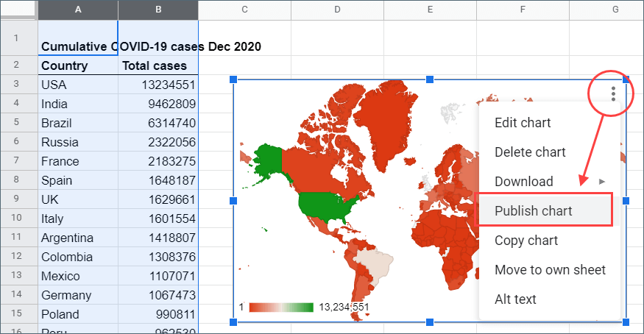Click the France cell
The height and width of the screenshot is (334, 644).
tap(78, 161)
